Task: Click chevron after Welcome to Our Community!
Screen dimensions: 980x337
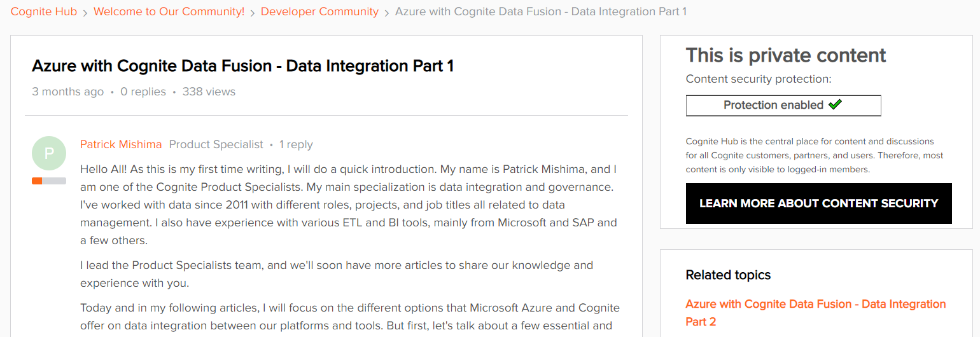Action: point(253,13)
